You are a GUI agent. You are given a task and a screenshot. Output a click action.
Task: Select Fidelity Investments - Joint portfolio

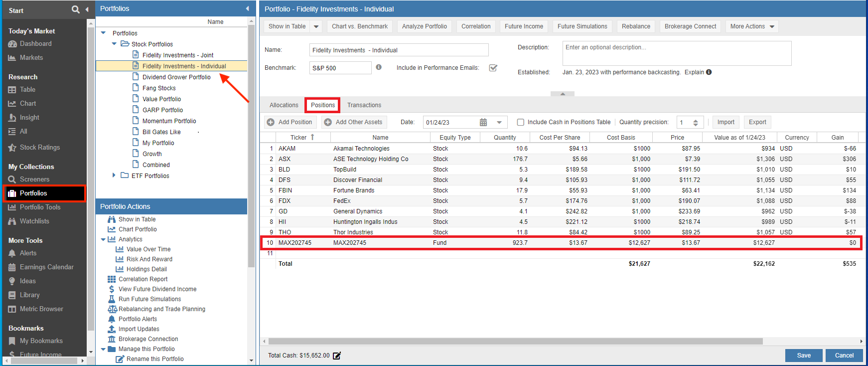coord(178,55)
